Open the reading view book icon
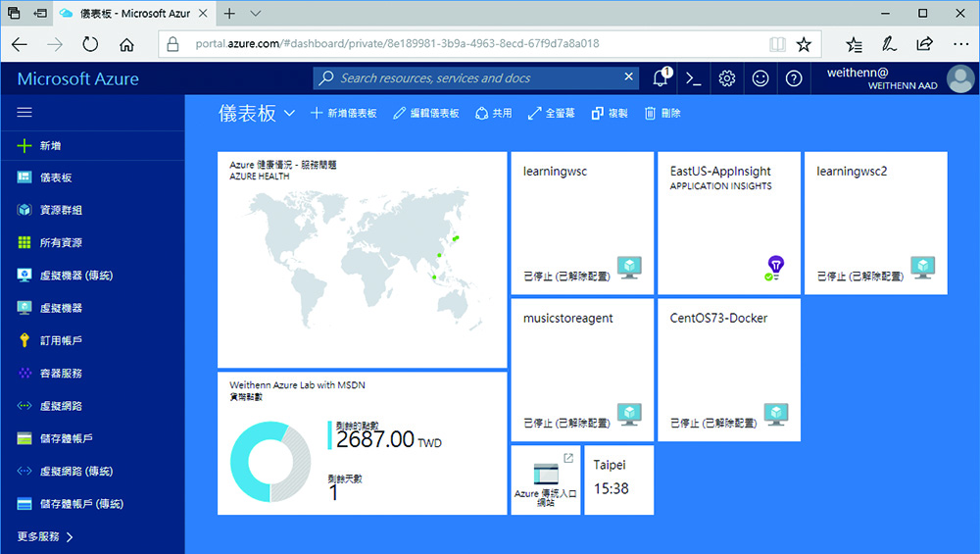This screenshot has height=554, width=980. point(777,44)
